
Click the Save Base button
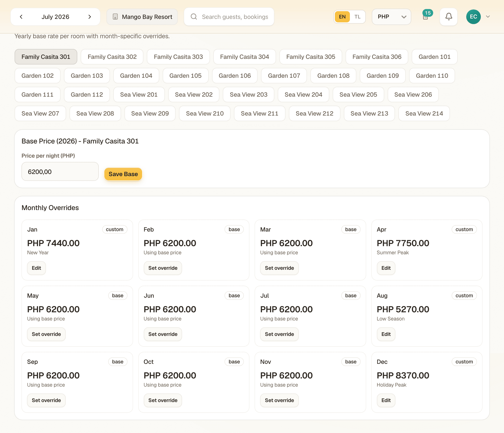pyautogui.click(x=123, y=174)
